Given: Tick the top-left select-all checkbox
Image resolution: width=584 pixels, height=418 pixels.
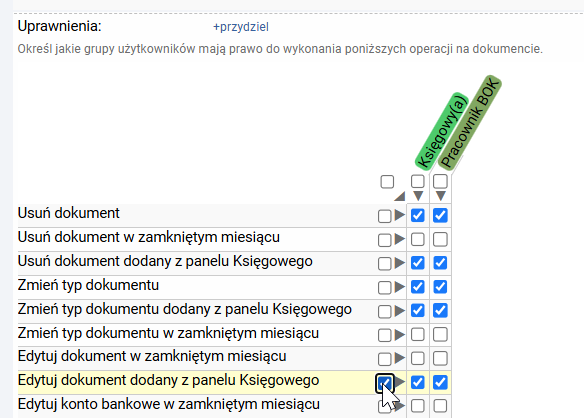Looking at the screenshot, I should pos(387,182).
